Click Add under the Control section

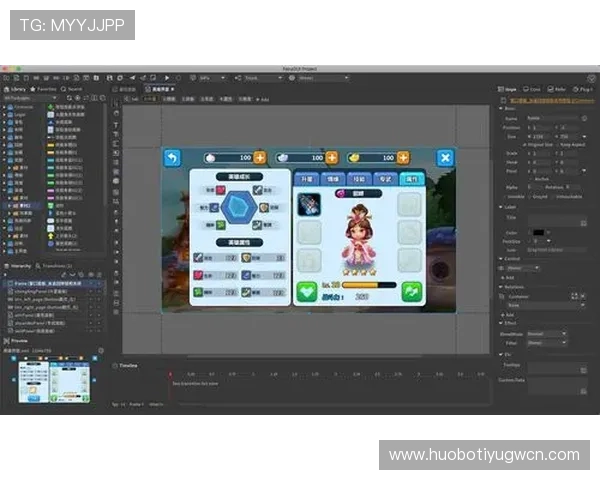click(x=507, y=278)
